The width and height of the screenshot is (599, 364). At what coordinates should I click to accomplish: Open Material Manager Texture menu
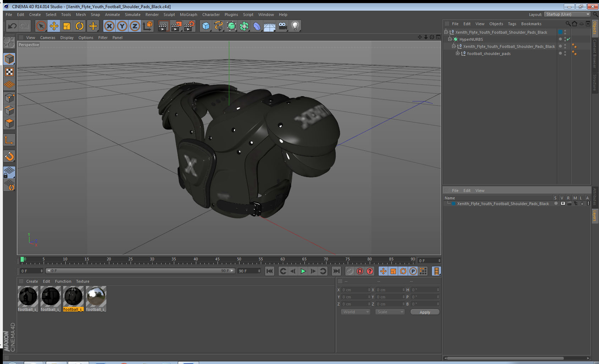click(83, 281)
